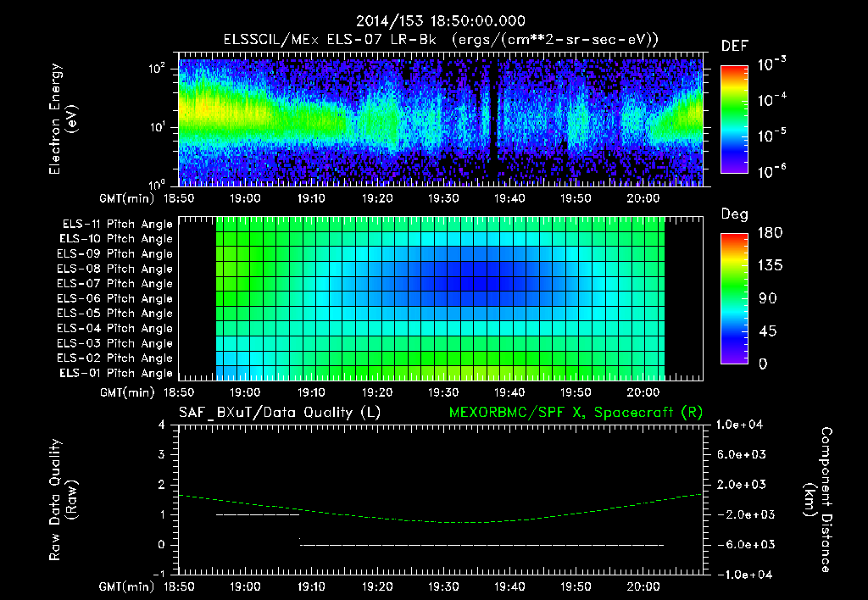868x600 pixels.
Task: Click the '-1' tick on Raw Data Quality axis
Action: (159, 574)
